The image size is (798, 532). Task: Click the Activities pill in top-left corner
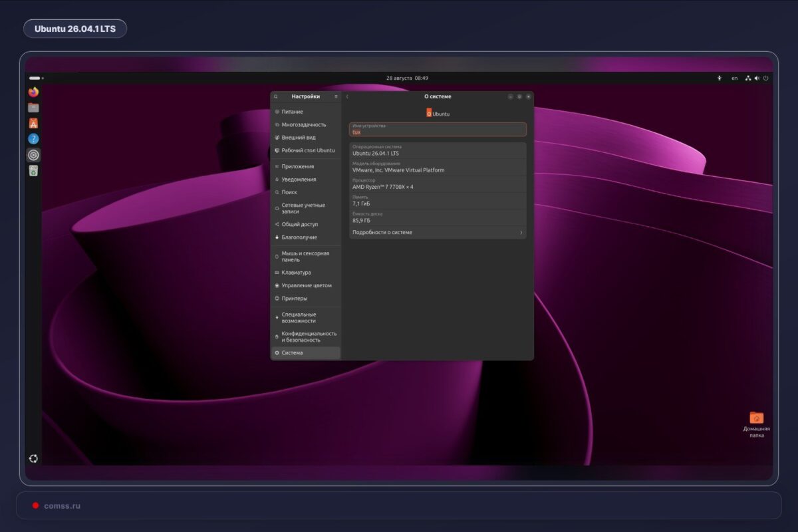click(x=36, y=78)
